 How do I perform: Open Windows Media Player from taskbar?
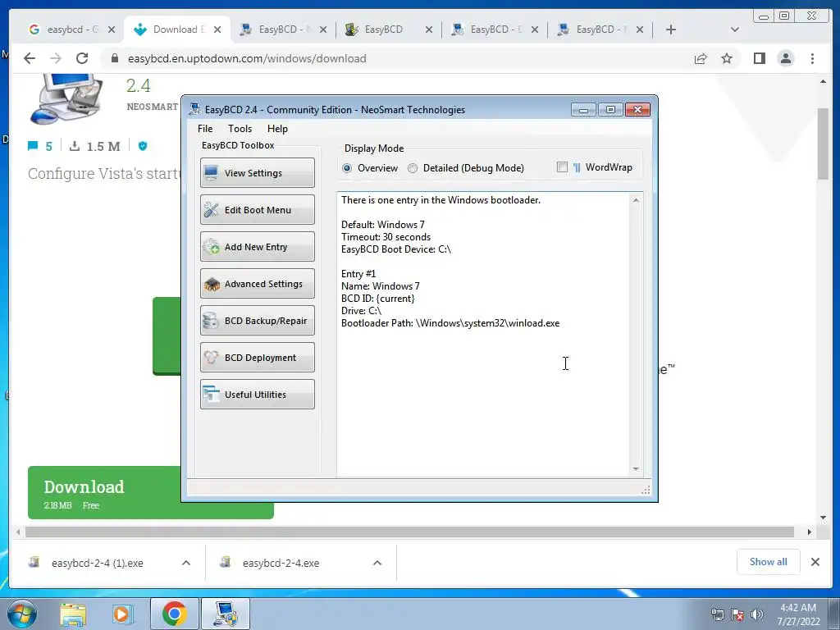click(122, 614)
